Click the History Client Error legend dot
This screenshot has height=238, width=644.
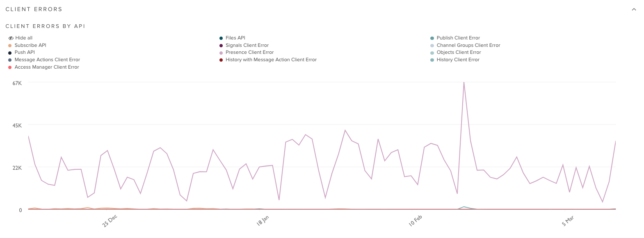pyautogui.click(x=432, y=60)
